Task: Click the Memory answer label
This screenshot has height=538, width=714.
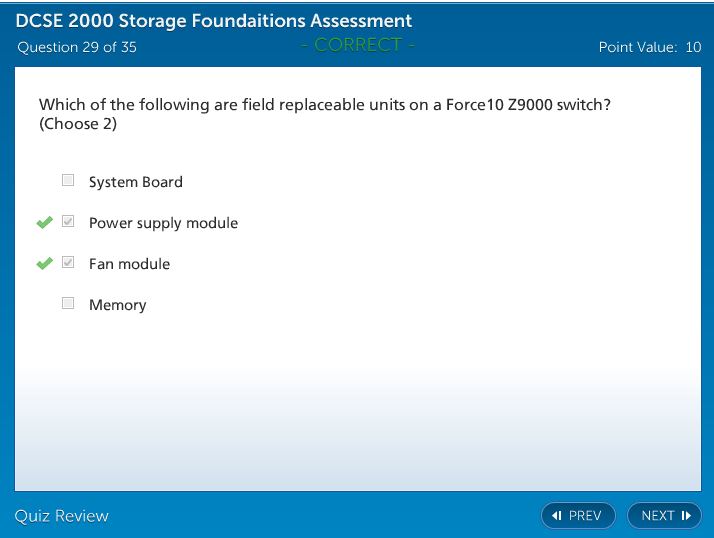Action: pyautogui.click(x=117, y=305)
